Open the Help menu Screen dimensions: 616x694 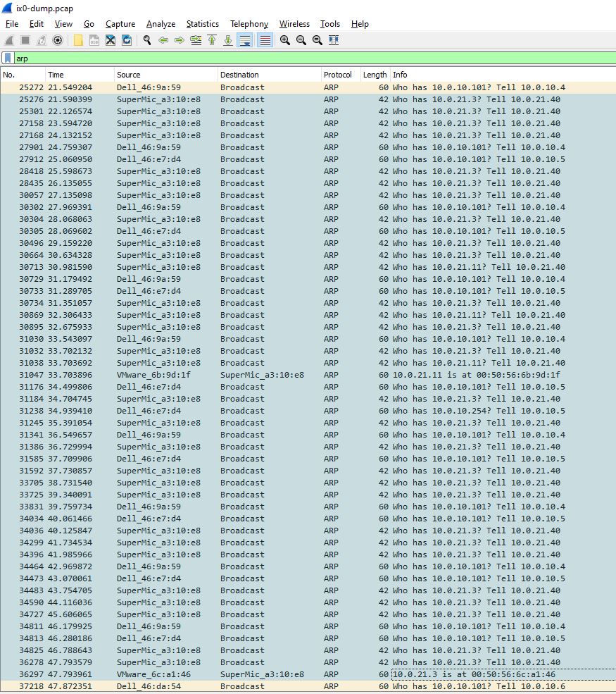coord(360,24)
